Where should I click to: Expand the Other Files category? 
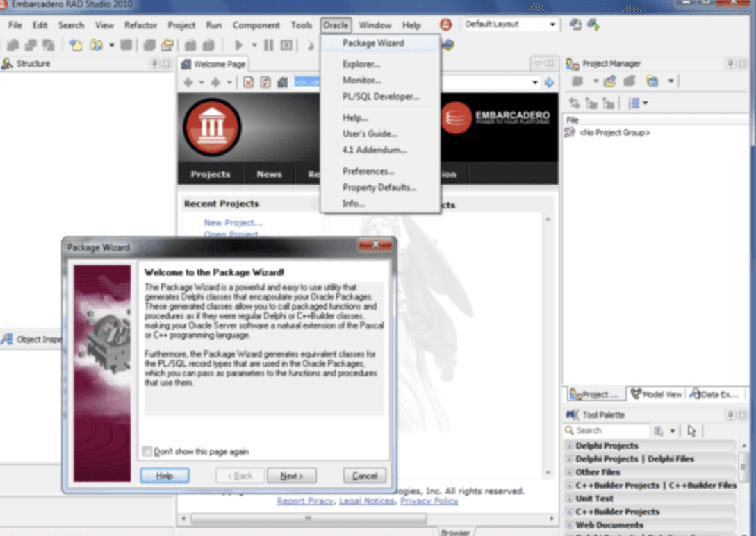[x=569, y=472]
